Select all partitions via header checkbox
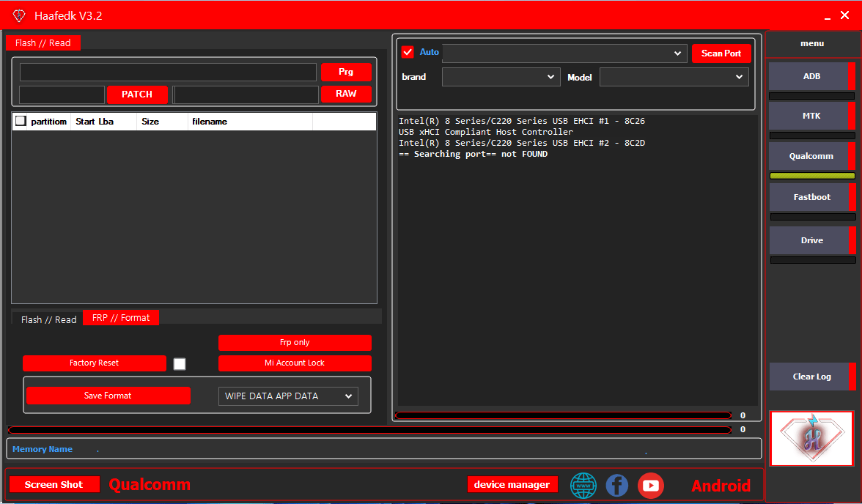862x504 pixels. point(20,121)
